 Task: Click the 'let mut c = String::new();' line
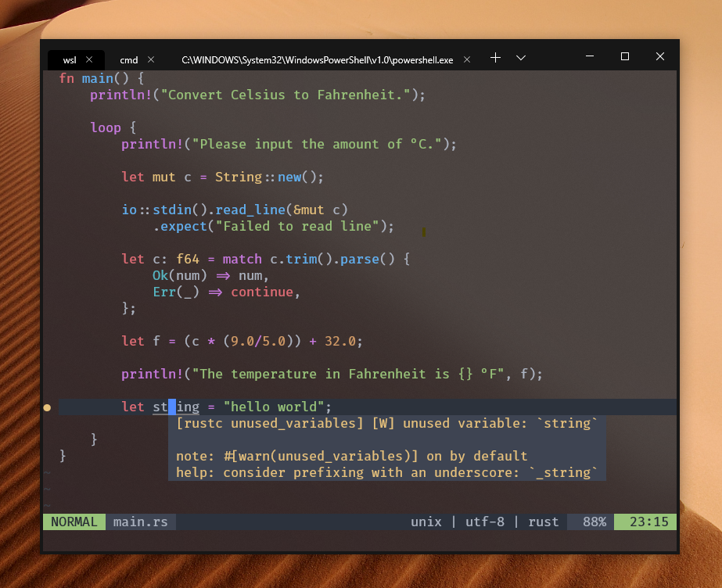click(222, 177)
